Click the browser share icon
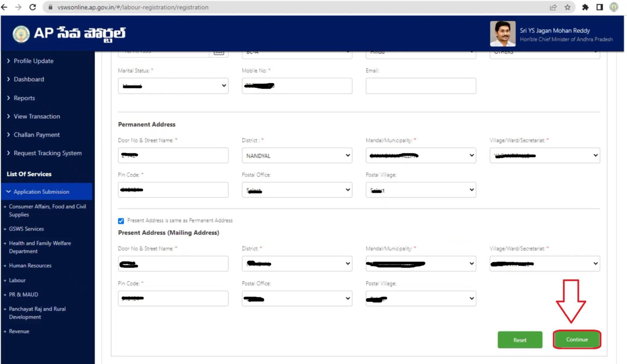This screenshot has width=627, height=364. click(554, 7)
